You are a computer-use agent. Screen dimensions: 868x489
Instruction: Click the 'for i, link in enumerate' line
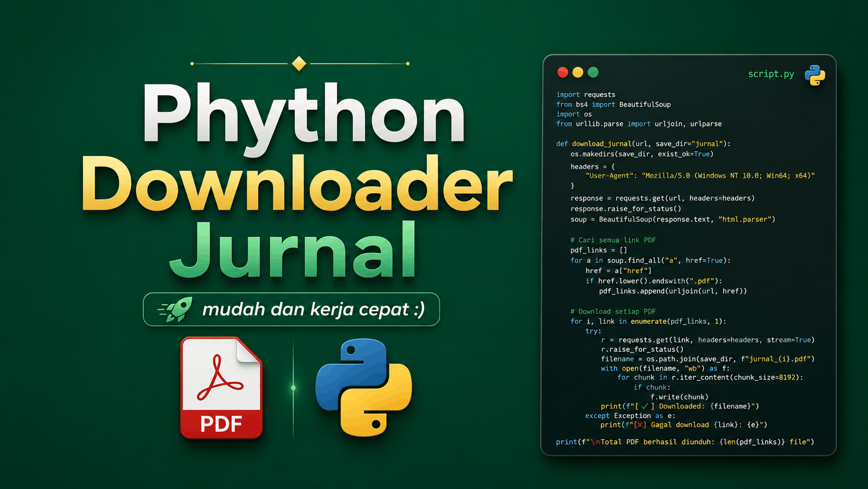[x=648, y=321]
